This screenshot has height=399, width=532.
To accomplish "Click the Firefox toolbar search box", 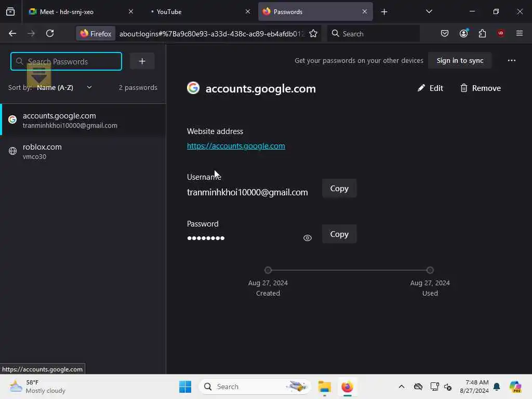I will point(373,34).
